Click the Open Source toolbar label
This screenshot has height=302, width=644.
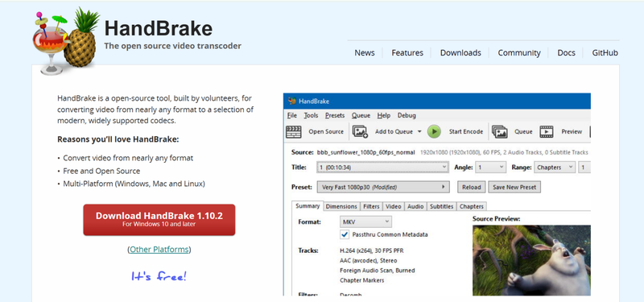click(x=326, y=132)
